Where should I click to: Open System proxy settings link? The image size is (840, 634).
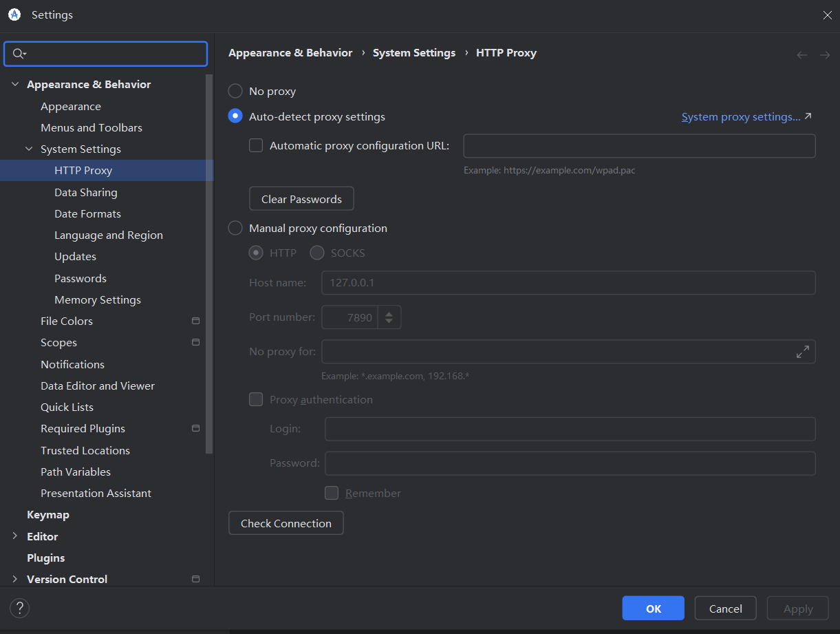[741, 117]
